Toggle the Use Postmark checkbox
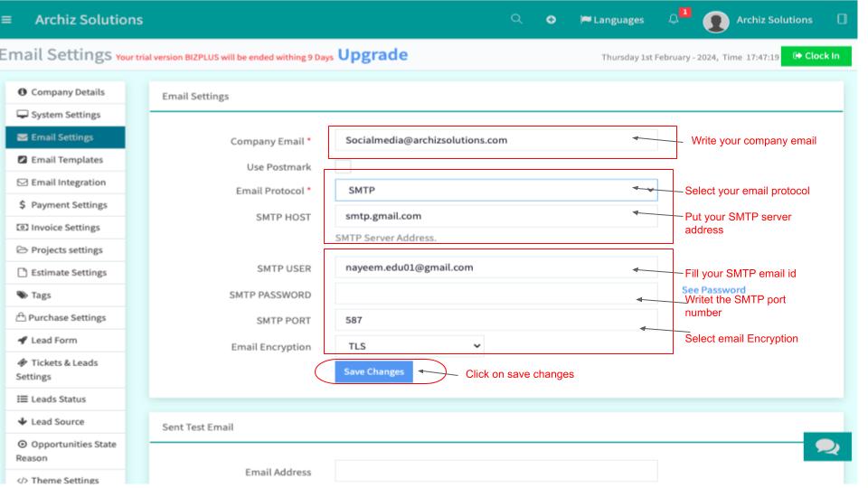 tap(343, 166)
